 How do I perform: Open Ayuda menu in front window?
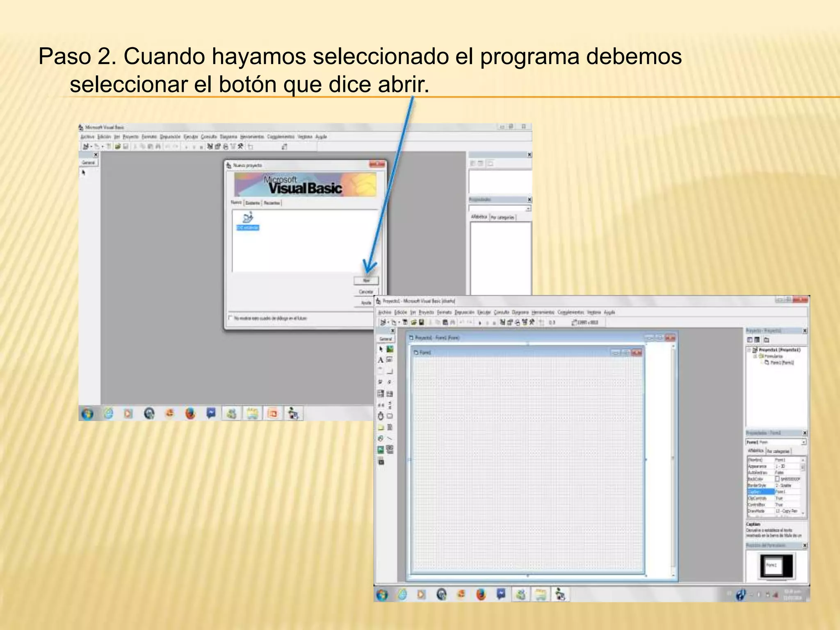coord(609,312)
